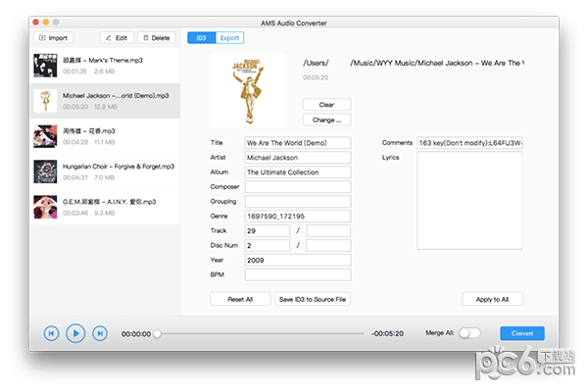Click the Disc Num field showing 2
The width and height of the screenshot is (588, 392).
tap(268, 245)
